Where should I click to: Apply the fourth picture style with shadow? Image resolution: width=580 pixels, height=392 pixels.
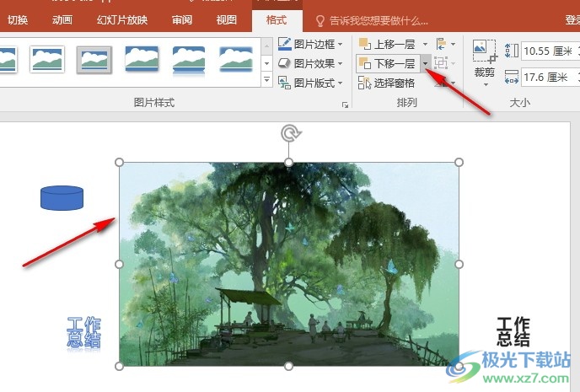click(x=142, y=59)
